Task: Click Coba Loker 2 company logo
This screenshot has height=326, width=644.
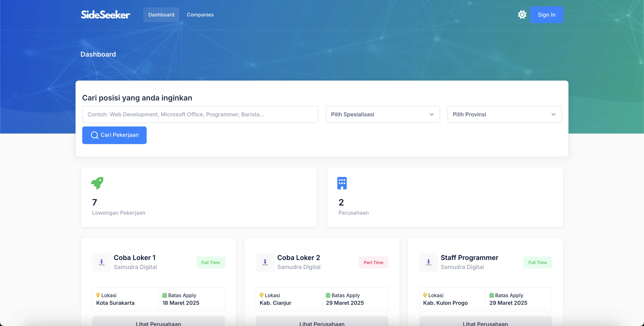Action: coord(265,262)
